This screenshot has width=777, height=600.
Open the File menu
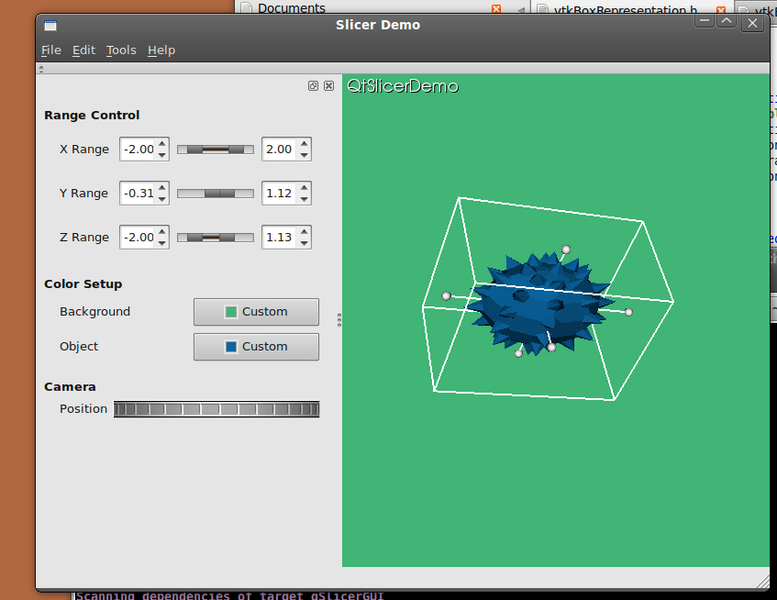tap(51, 50)
